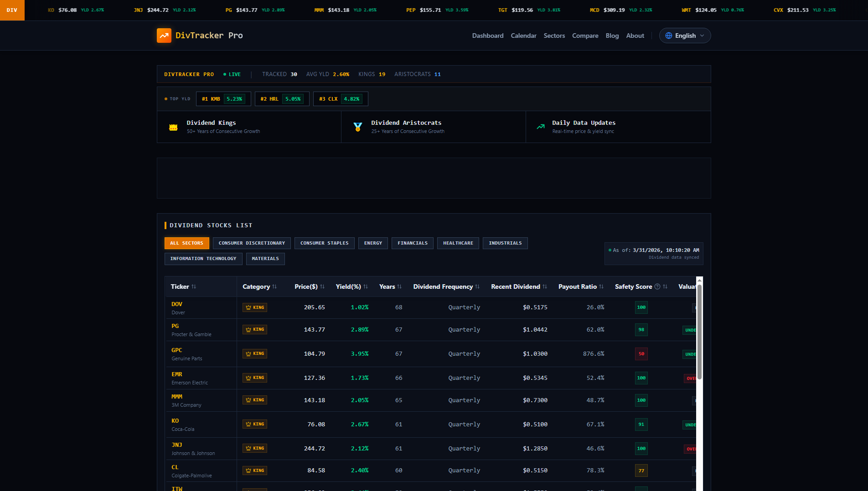868x491 pixels.
Task: Open the DOV ticker link
Action: point(177,304)
